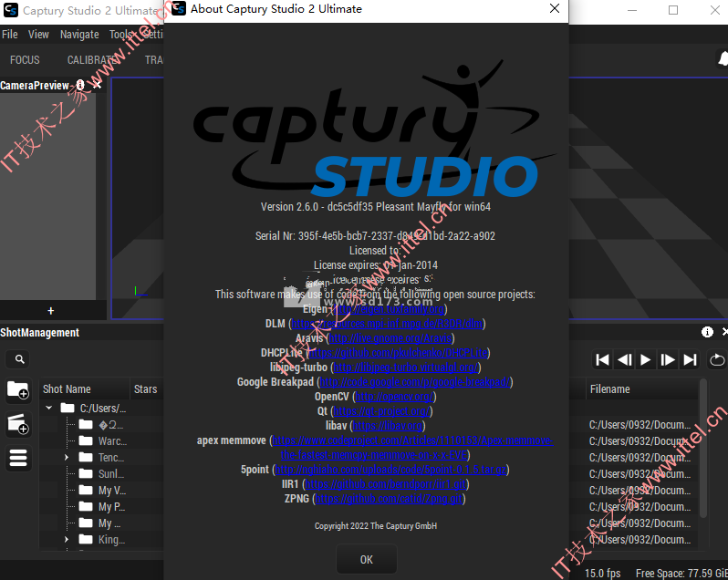Click the Free Space status text
Image resolution: width=728 pixels, height=580 pixels.
pyautogui.click(x=681, y=573)
